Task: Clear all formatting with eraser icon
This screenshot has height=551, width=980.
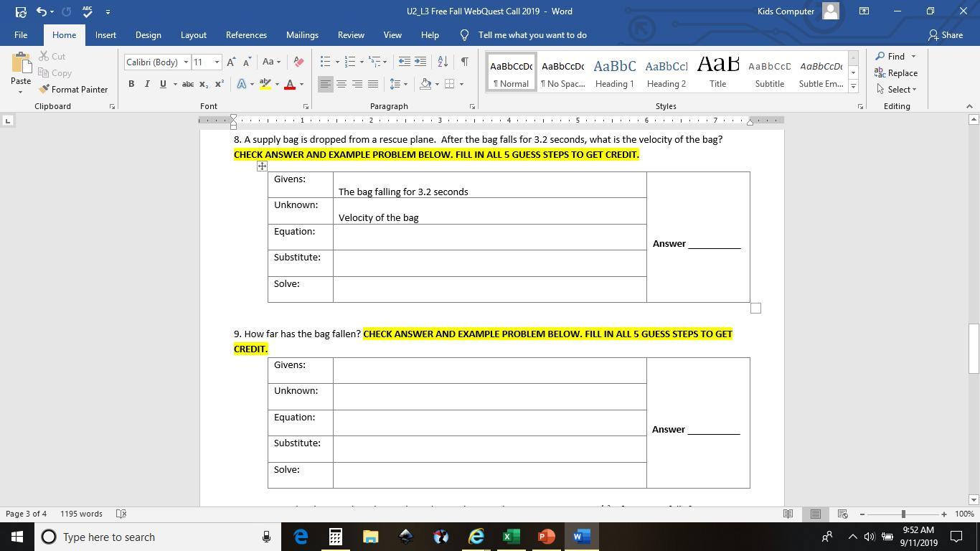Action: pyautogui.click(x=299, y=62)
